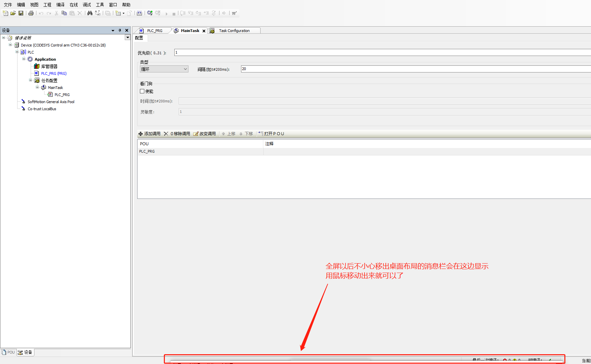Click the Logout gear icon

[158, 13]
